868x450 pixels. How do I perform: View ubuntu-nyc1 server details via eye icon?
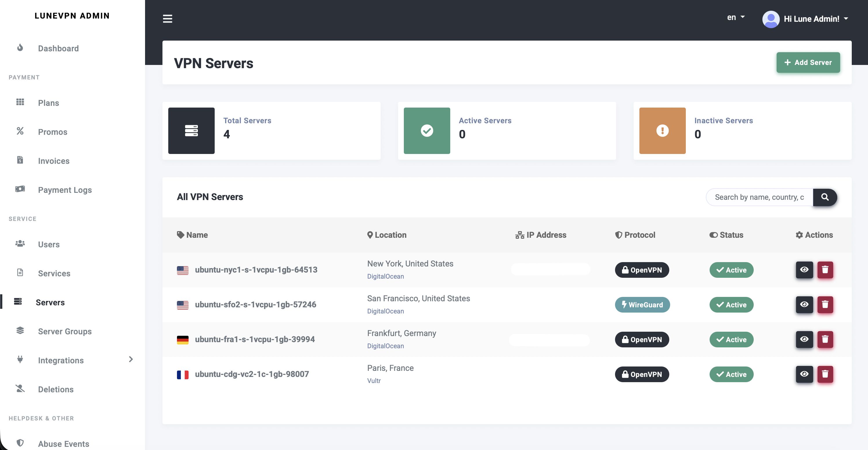coord(804,270)
